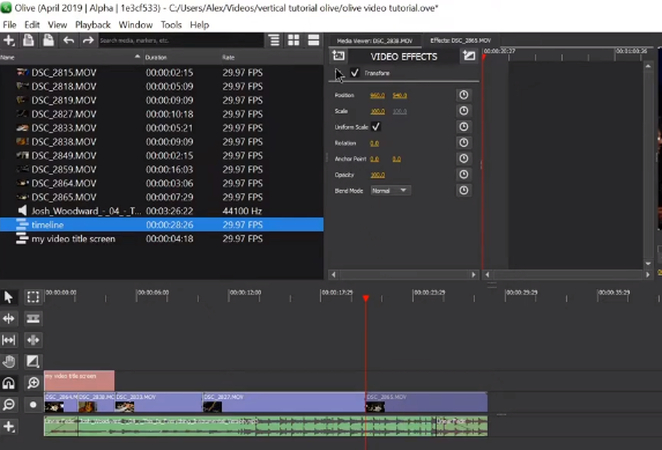Open the File menu
Viewport: 662px width, 450px height.
(x=9, y=25)
